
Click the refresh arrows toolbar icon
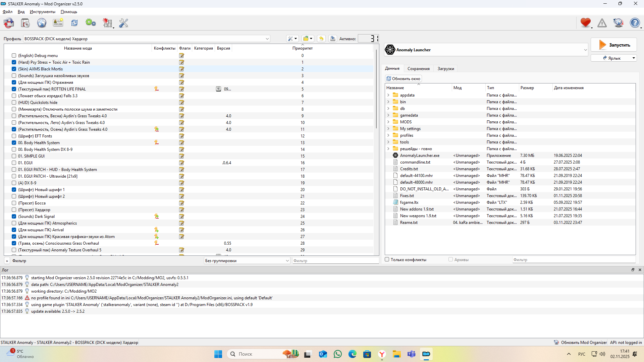coord(74,23)
